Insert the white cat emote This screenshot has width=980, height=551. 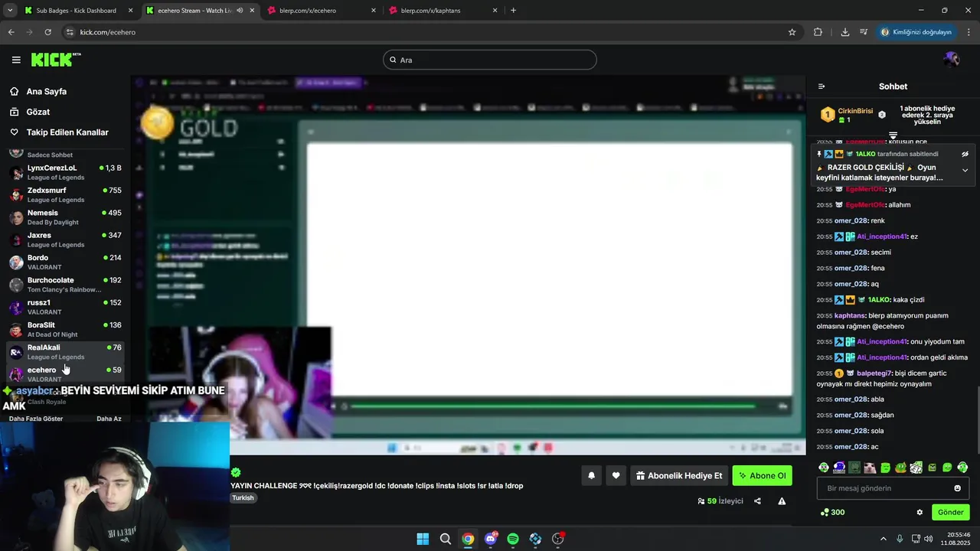pyautogui.click(x=870, y=468)
